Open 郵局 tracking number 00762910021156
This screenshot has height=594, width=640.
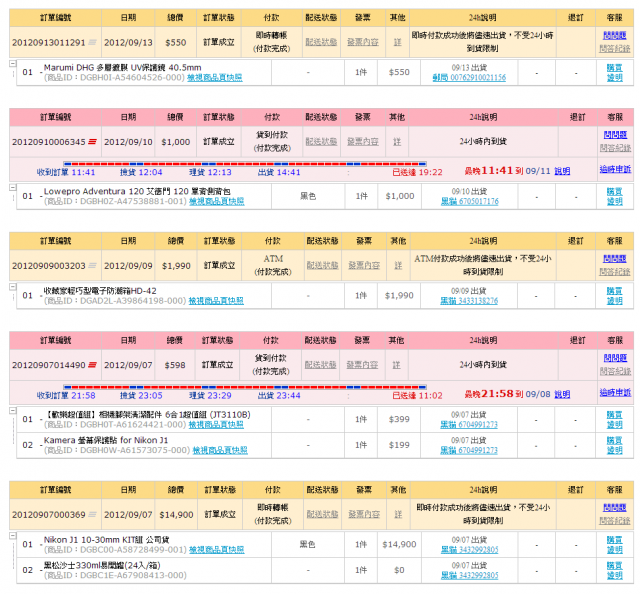click(469, 78)
